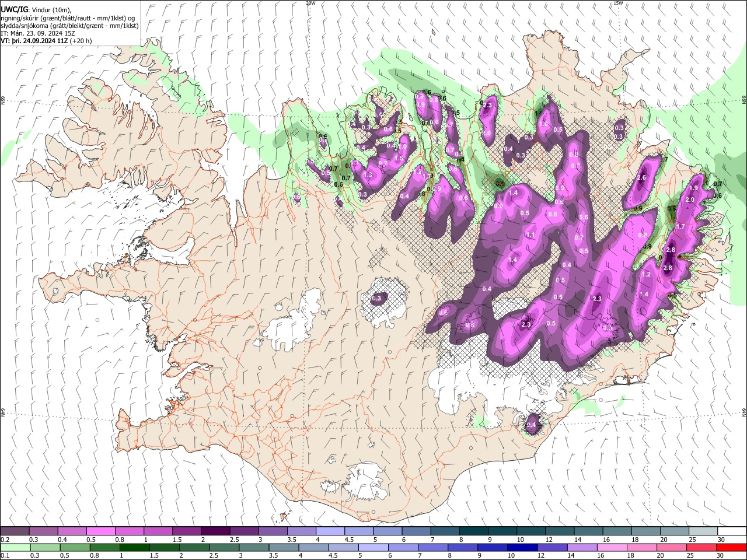Pick the dark purple snow swatch at 0.2
The height and width of the screenshot is (560, 747).
pos(15,531)
